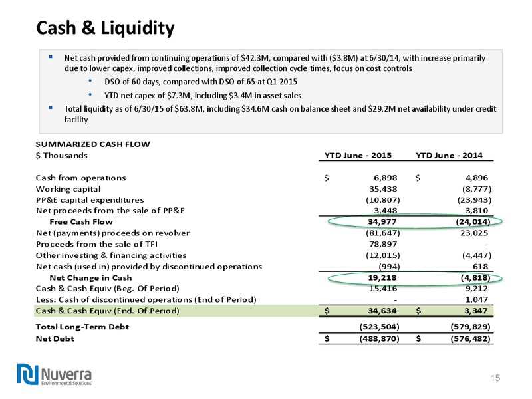Click the 'Free Cash Flow' label
This screenshot has height=399, width=532.
(x=81, y=222)
